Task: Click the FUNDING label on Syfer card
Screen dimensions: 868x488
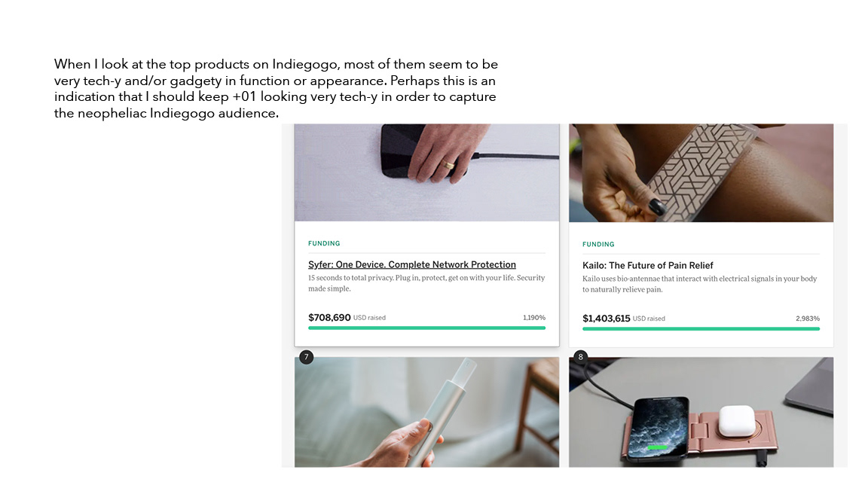Action: [324, 243]
